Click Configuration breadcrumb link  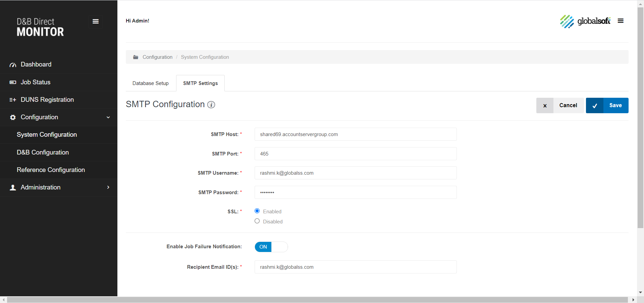[158, 57]
